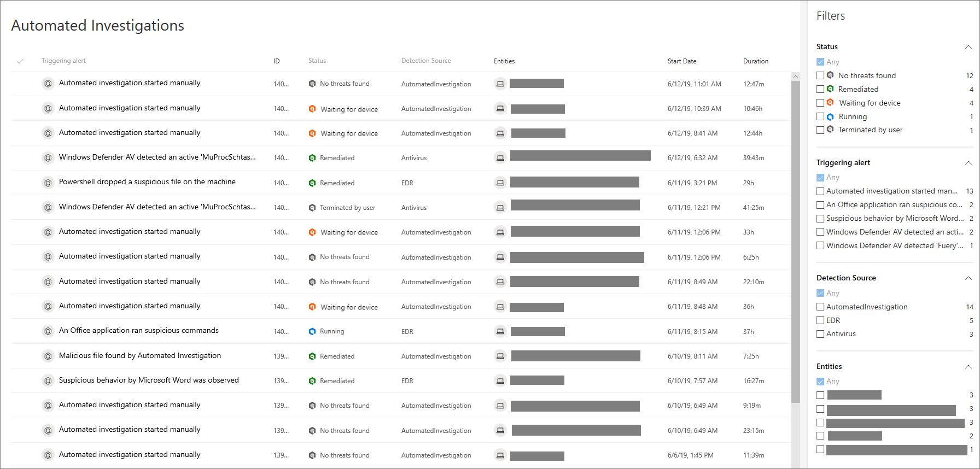Image resolution: width=980 pixels, height=469 pixels.
Task: Enable the No threats found status filter checkbox
Action: [820, 75]
